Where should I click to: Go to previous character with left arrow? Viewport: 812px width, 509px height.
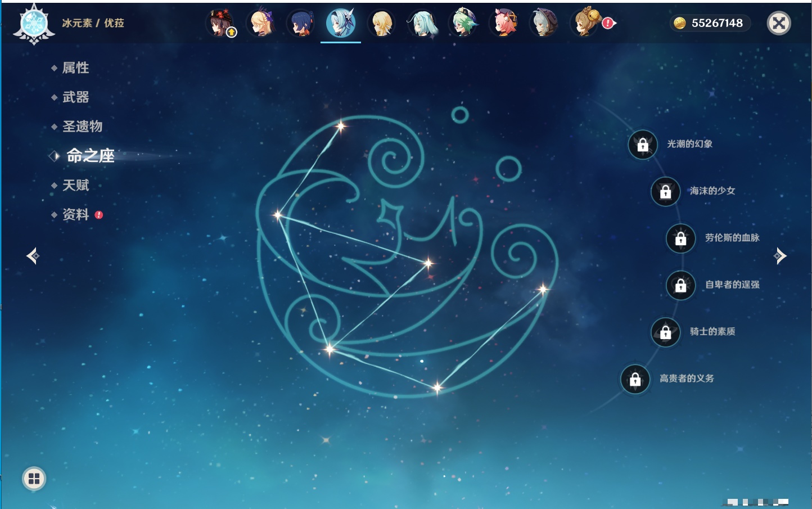click(x=33, y=256)
